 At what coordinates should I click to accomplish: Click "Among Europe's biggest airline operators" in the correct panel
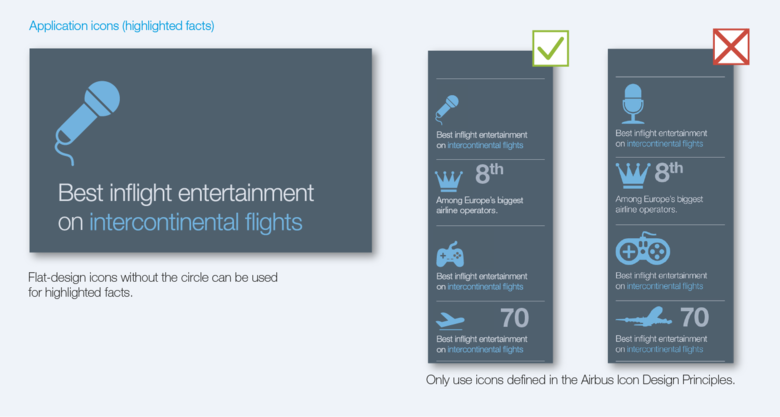[x=480, y=205]
